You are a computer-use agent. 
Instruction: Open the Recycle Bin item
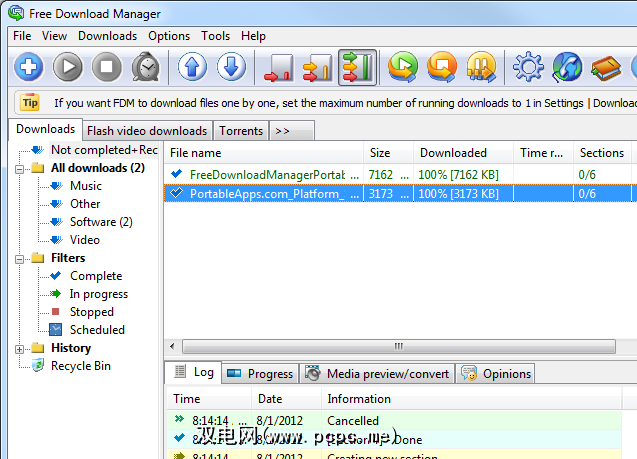[80, 366]
